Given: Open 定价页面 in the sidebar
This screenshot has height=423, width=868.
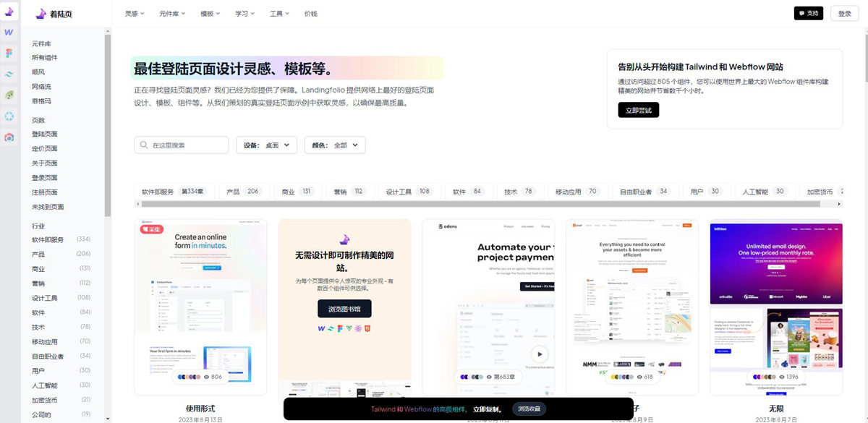Looking at the screenshot, I should coord(45,149).
